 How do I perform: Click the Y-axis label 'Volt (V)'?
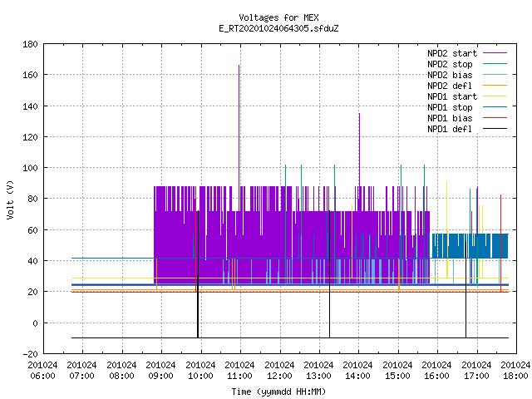click(10, 199)
